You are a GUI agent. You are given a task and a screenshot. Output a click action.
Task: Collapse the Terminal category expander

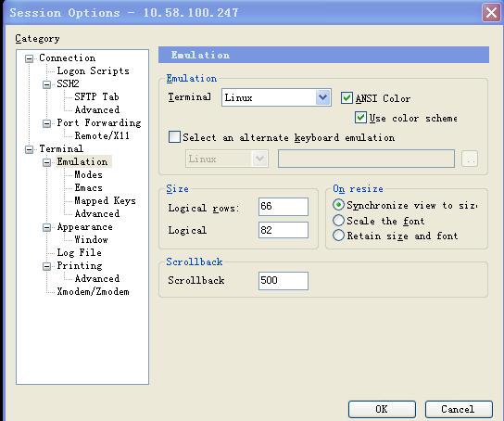click(30, 149)
